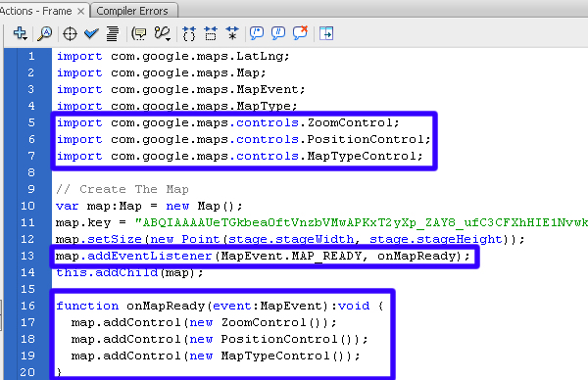The image size is (588, 380).
Task: Click line number 20 in the gutter
Action: coord(27,372)
